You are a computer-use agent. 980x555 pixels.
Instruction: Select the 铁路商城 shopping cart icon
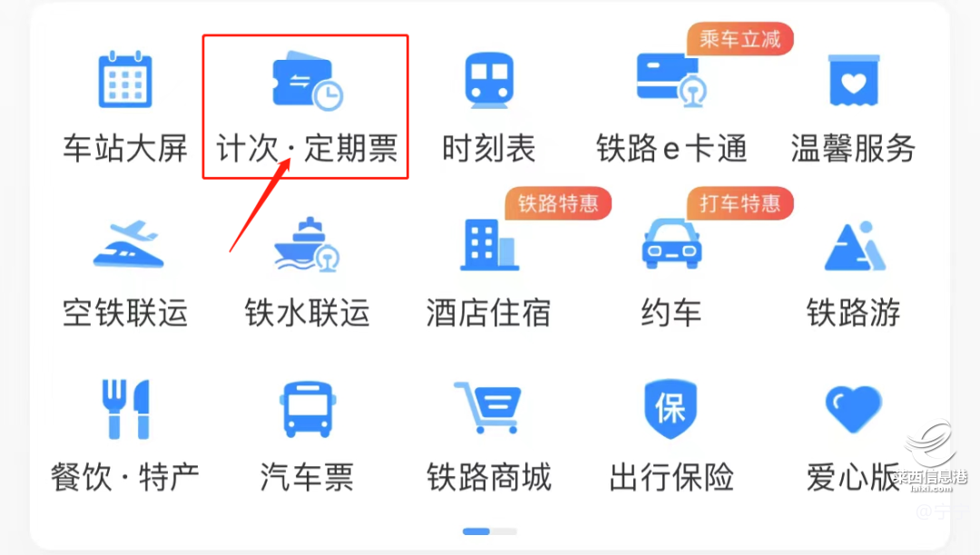[x=487, y=407]
